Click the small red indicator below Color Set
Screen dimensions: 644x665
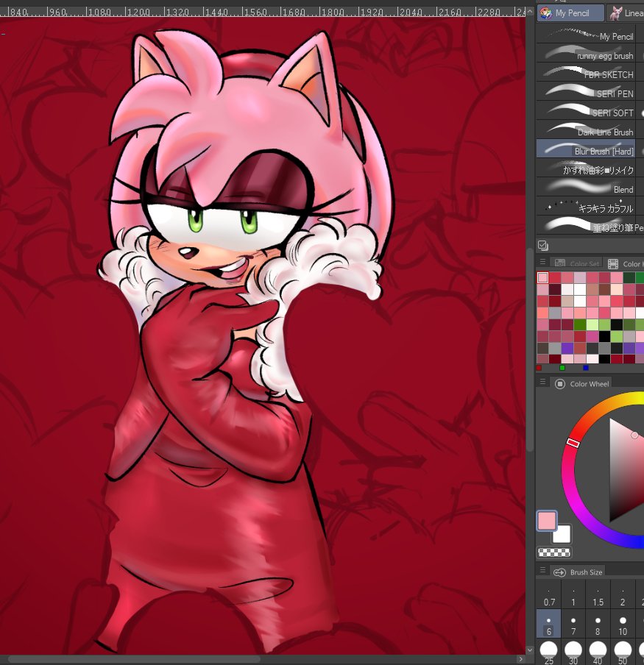click(x=539, y=368)
